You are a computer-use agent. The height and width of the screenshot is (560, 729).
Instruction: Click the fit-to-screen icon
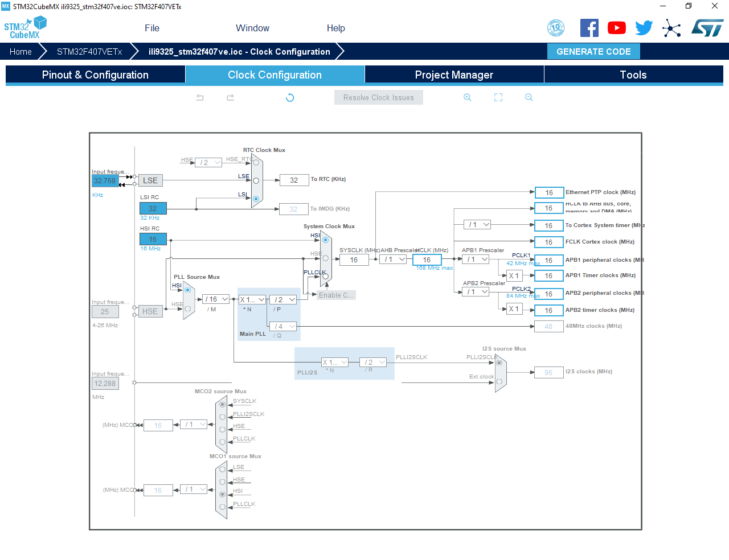(498, 97)
